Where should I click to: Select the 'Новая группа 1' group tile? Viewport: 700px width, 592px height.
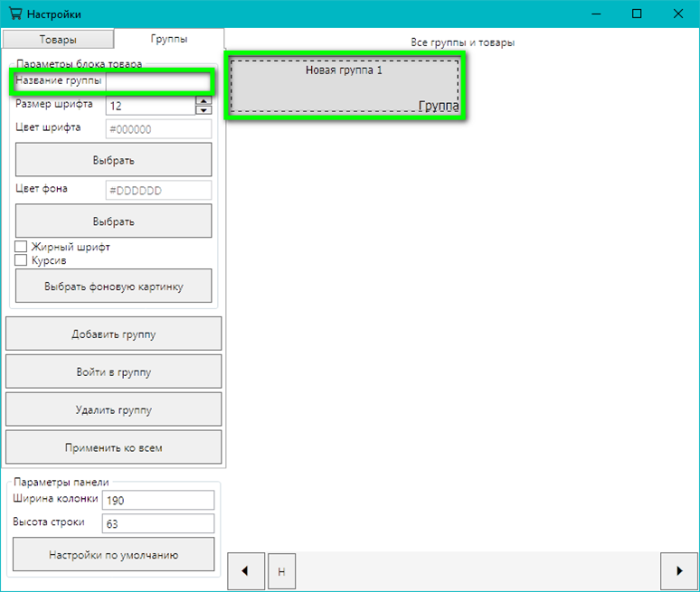(x=345, y=87)
